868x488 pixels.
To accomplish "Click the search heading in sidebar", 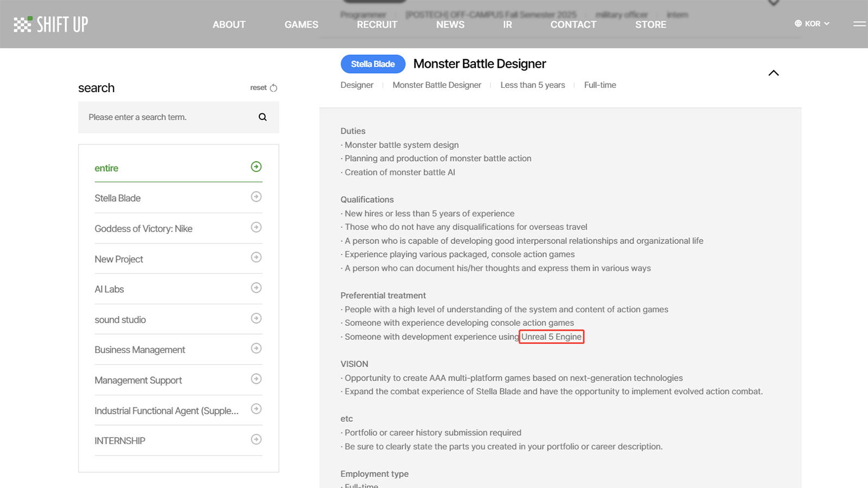I will (x=96, y=88).
